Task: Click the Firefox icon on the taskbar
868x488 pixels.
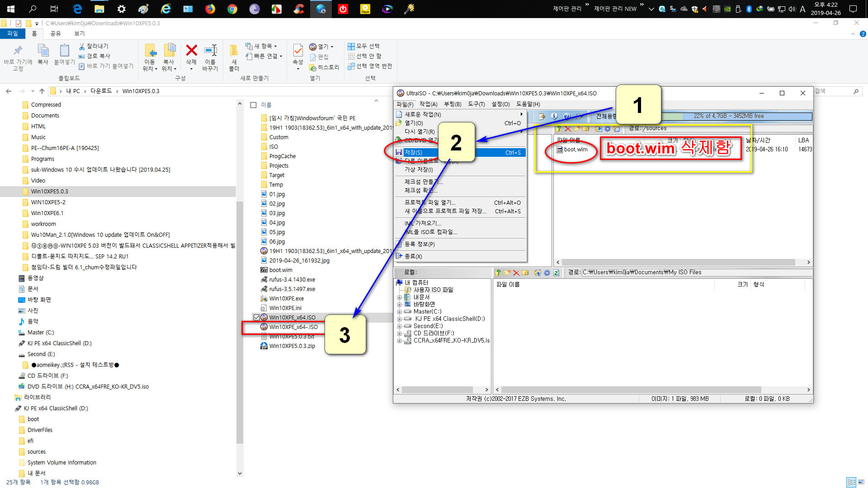Action: coord(210,9)
